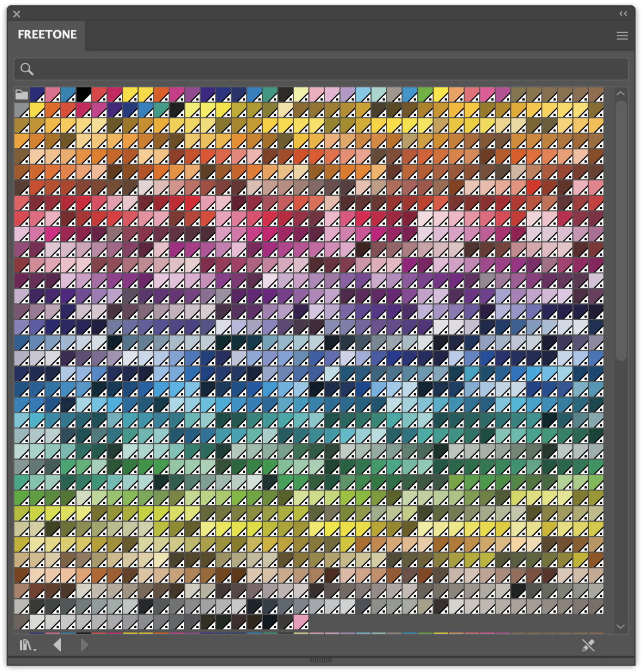Select the first swatch in bottom row
Screen dimensions: 643x672
pyautogui.click(x=22, y=622)
